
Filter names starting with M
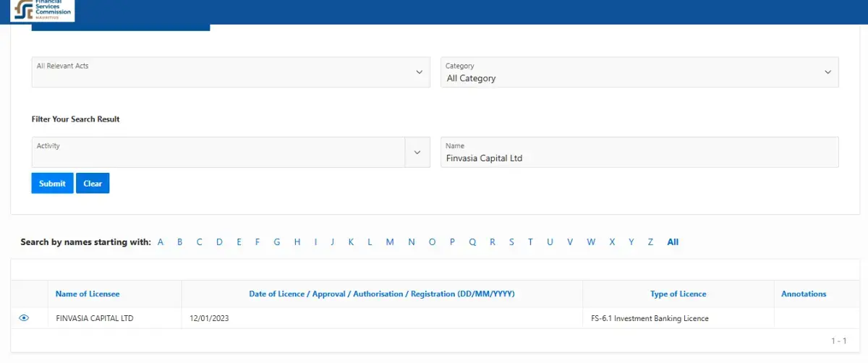[390, 242]
